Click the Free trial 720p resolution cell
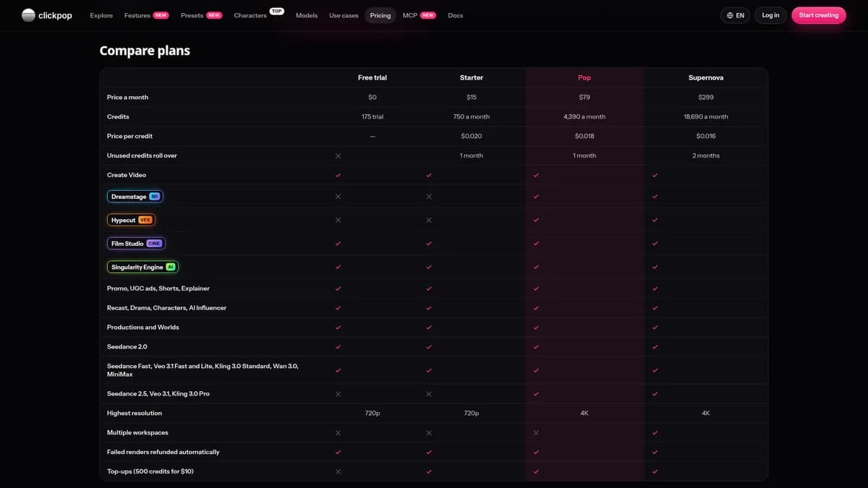This screenshot has height=488, width=868. pyautogui.click(x=373, y=414)
